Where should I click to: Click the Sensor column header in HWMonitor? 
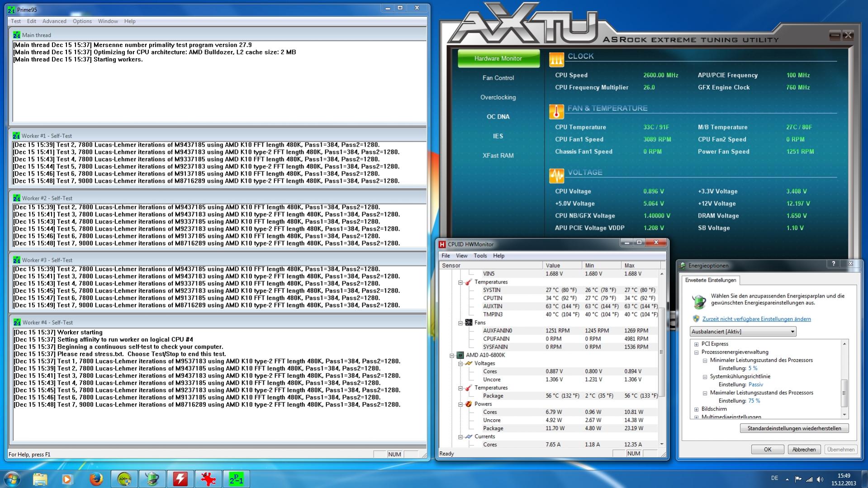tap(491, 265)
